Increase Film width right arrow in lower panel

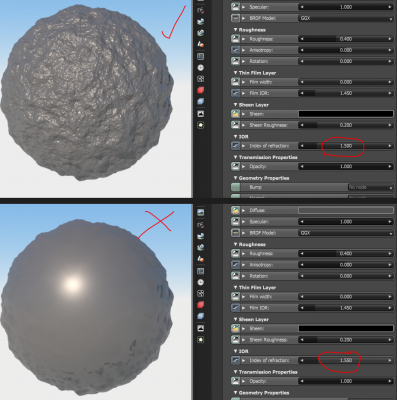pos(390,296)
